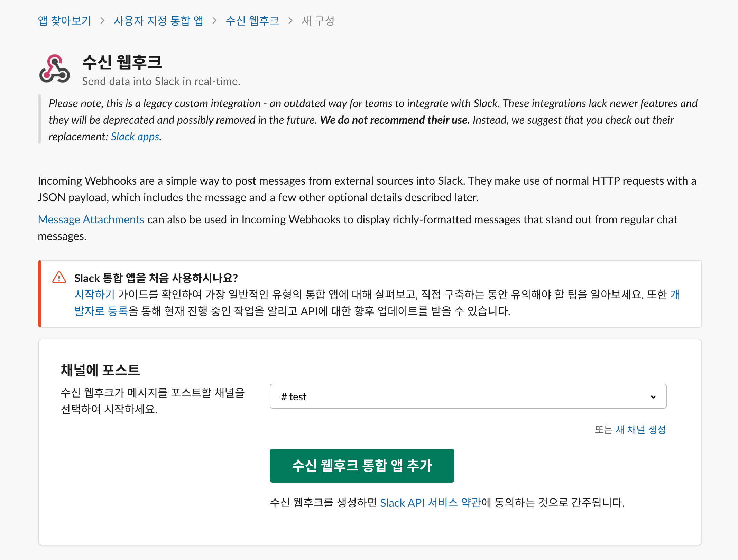Select the 새 구성 breadcrumb item
The image size is (738, 560).
(x=318, y=21)
